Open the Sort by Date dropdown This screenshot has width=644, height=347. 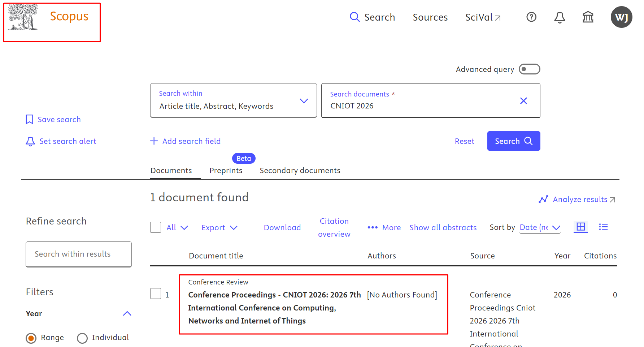click(x=540, y=227)
